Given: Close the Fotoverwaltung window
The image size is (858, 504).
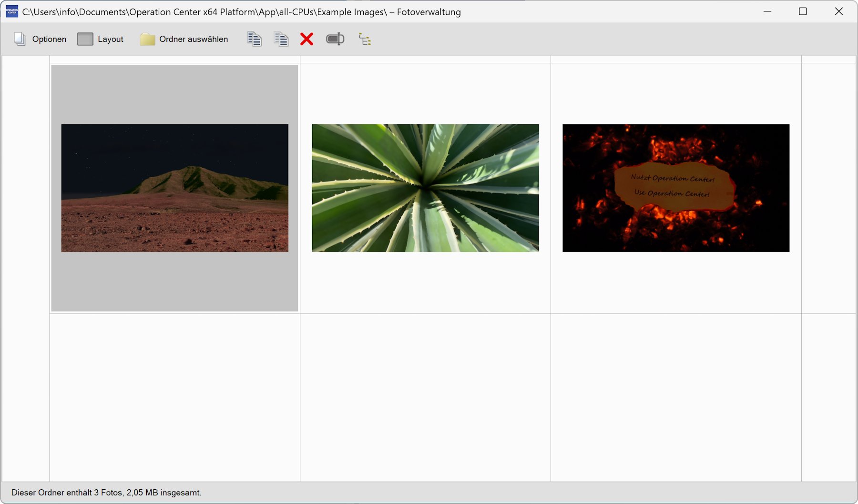Looking at the screenshot, I should tap(839, 11).
